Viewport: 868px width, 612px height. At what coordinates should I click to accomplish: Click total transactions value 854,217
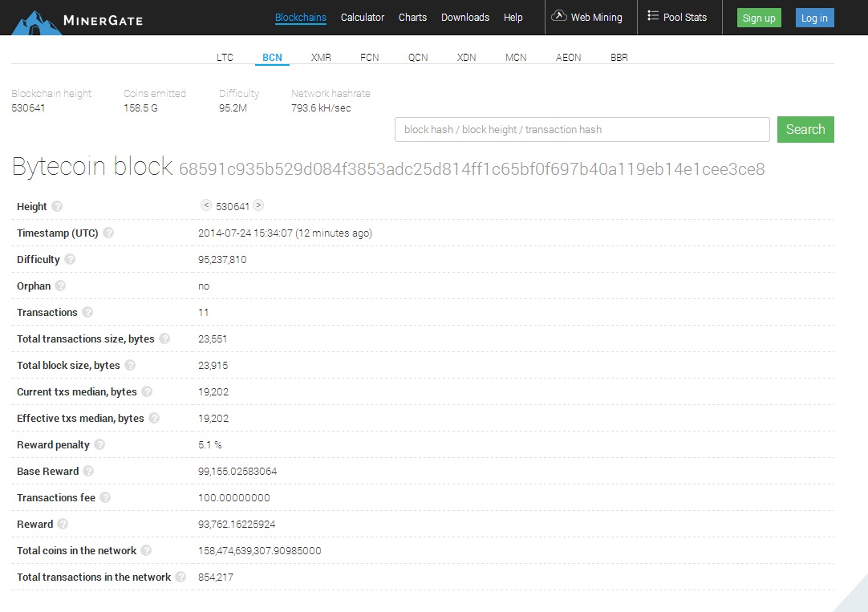[216, 578]
